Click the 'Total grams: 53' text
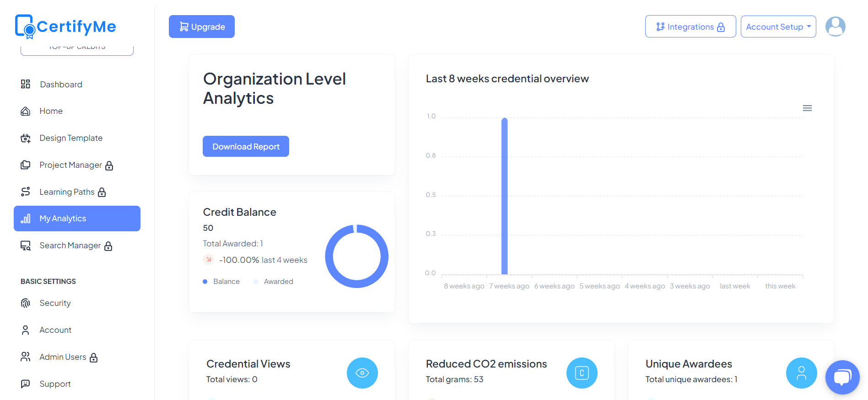The width and height of the screenshot is (868, 400). [x=454, y=379]
